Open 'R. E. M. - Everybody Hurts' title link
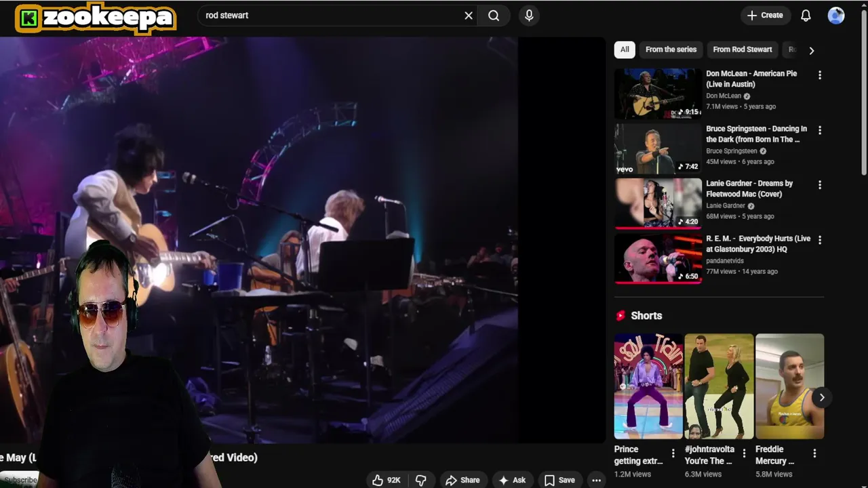This screenshot has height=488, width=868. [x=758, y=243]
